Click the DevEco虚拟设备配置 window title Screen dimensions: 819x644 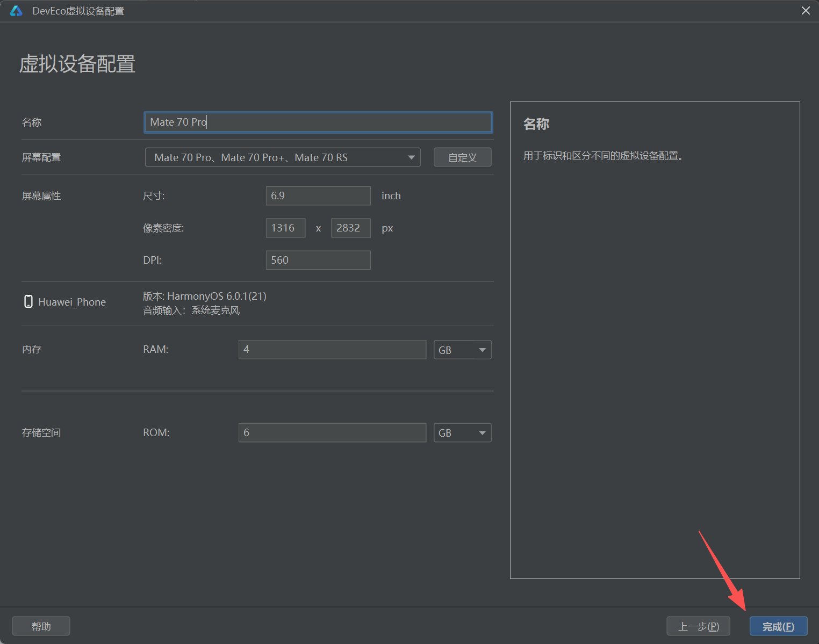pyautogui.click(x=78, y=11)
